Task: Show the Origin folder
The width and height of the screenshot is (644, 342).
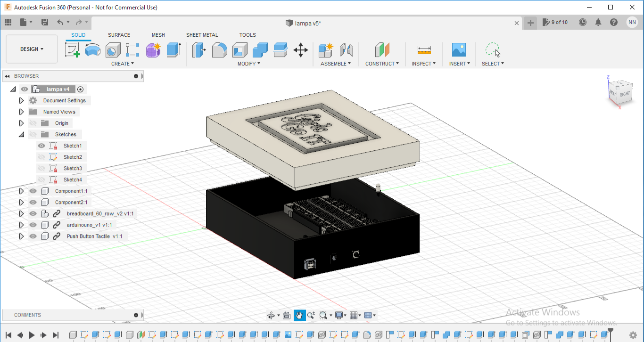Action: (33, 123)
